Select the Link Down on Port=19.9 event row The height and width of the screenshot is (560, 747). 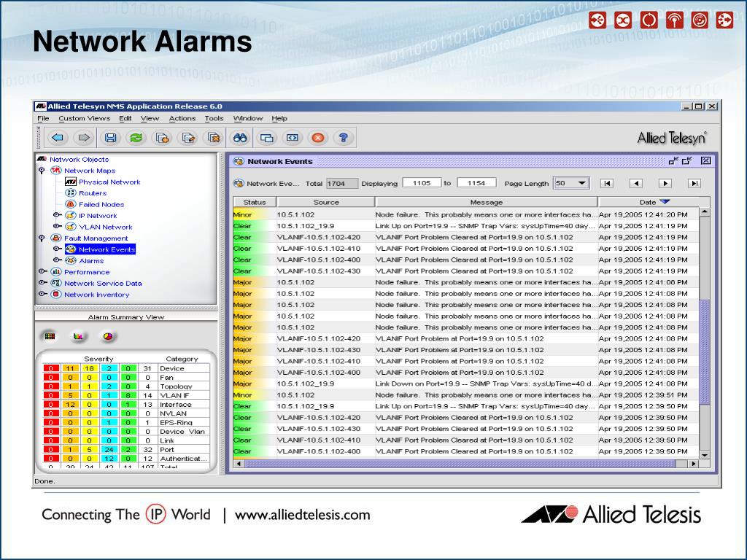[466, 384]
